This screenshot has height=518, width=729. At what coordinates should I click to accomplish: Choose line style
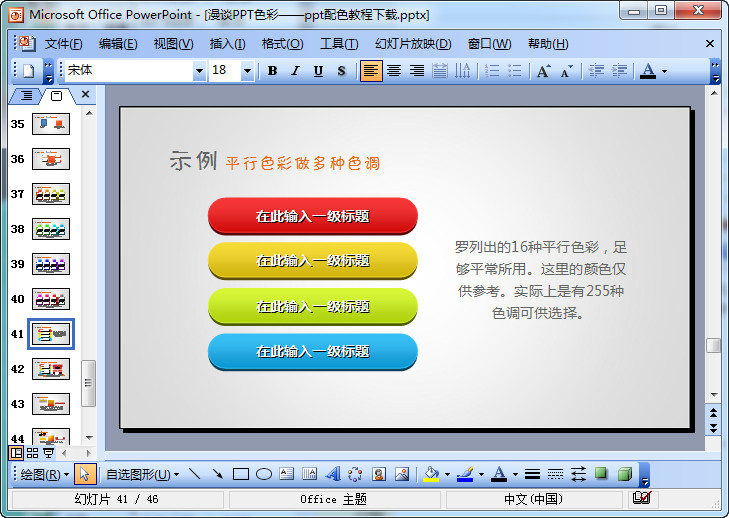[x=532, y=474]
